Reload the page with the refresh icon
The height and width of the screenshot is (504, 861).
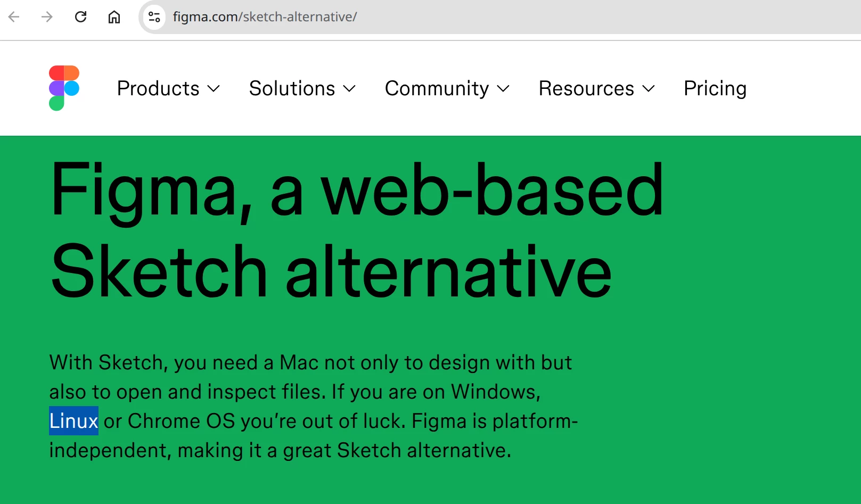80,17
